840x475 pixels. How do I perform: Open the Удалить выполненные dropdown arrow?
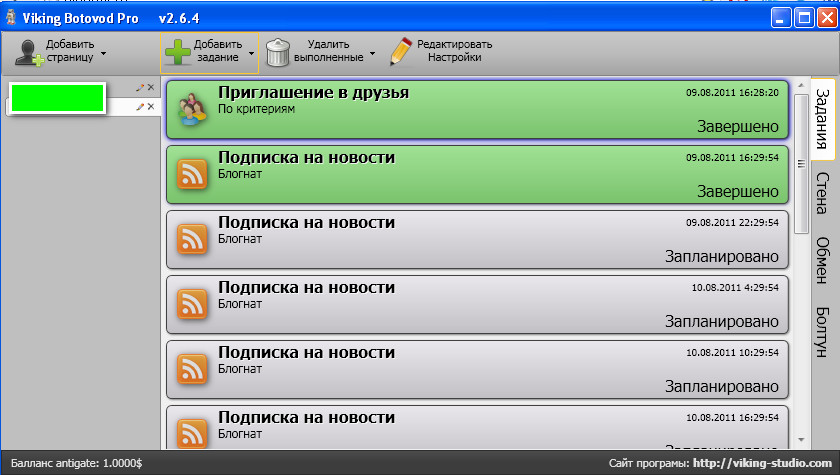tap(372, 53)
